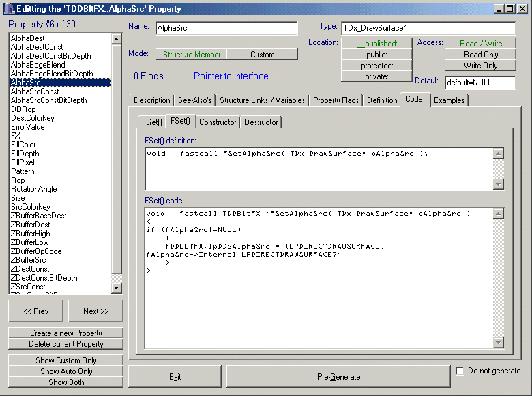The height and width of the screenshot is (396, 532).
Task: Open the Examples tab
Action: 449,100
